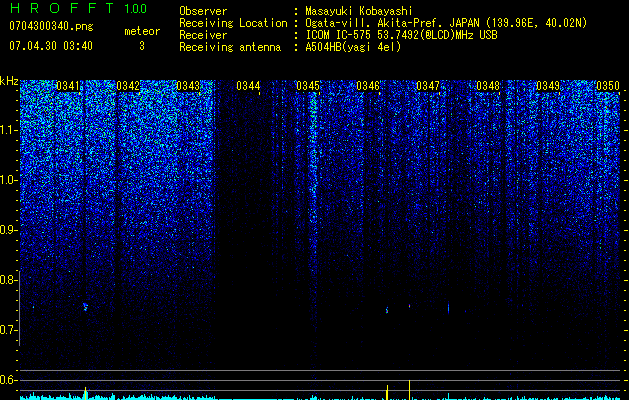Click the 0345 time marker
This screenshot has height=400, width=629.
pyautogui.click(x=308, y=86)
